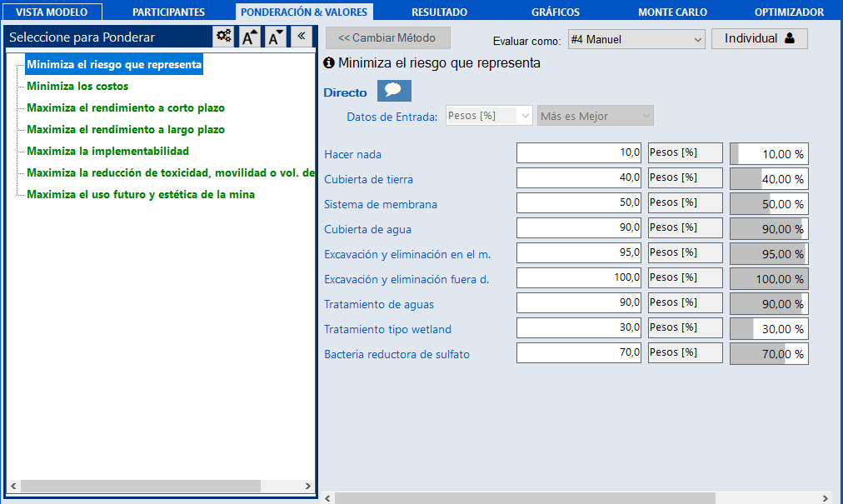Click the Hacer nada weight input field
The width and height of the screenshot is (843, 504).
coord(578,152)
